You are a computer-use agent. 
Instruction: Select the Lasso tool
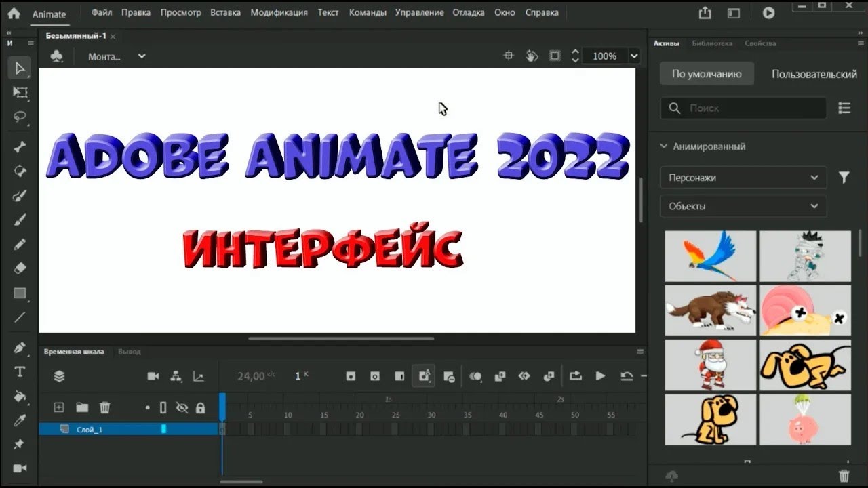coord(20,117)
